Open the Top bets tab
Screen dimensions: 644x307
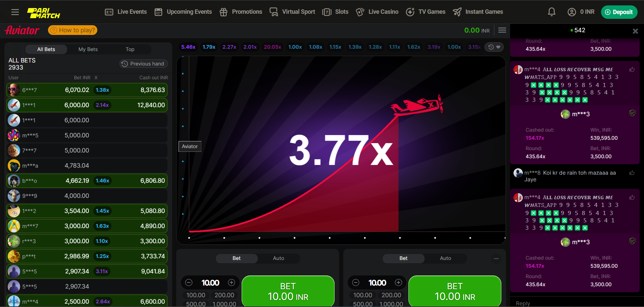130,49
